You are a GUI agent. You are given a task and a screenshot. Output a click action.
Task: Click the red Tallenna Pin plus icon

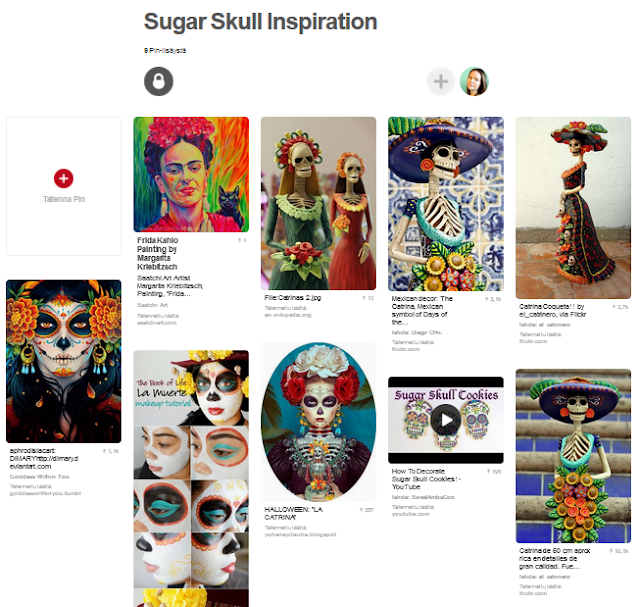point(64,178)
